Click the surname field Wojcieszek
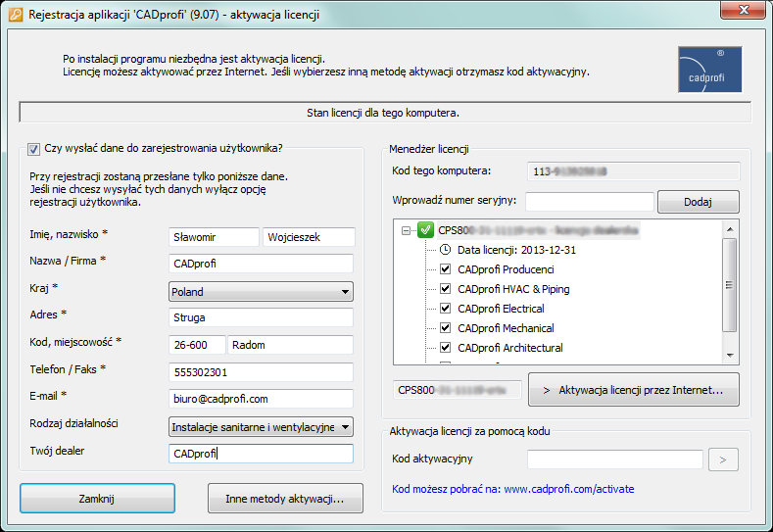Viewport: 773px width, 532px height. 309,237
